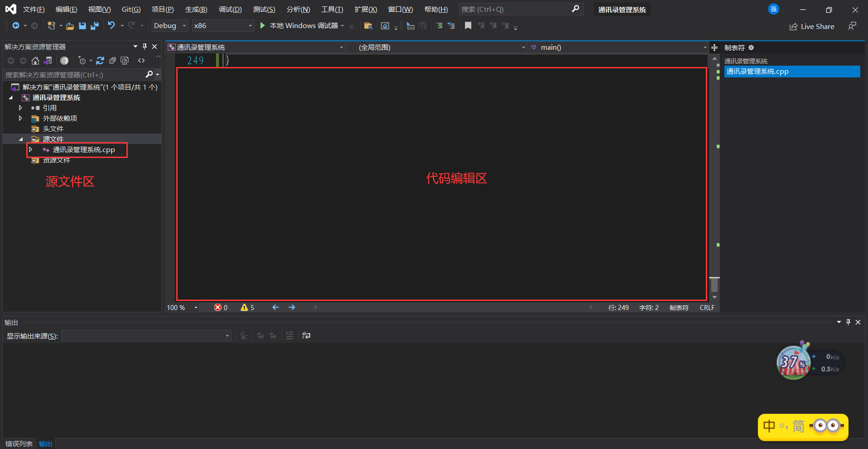The width and height of the screenshot is (868, 449).
Task: Click the navigate backward arrow in main toolbar
Action: (16, 26)
